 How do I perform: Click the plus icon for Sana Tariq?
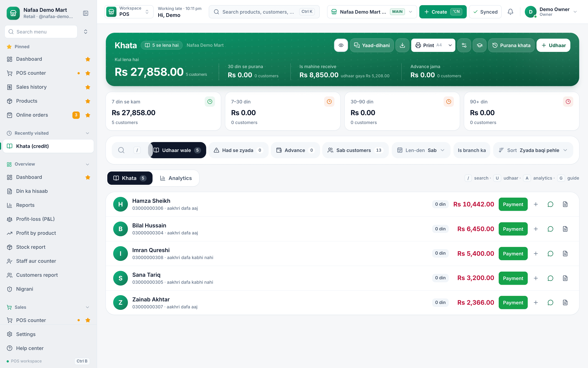coord(536,278)
